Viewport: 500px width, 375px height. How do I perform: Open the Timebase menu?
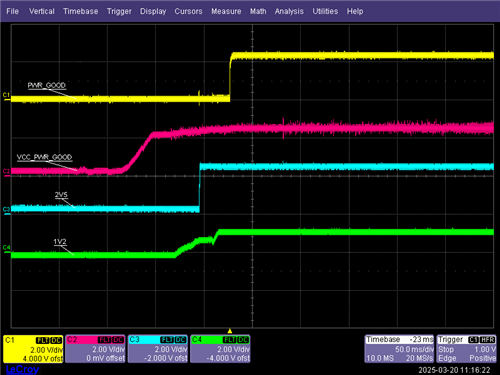click(x=81, y=11)
